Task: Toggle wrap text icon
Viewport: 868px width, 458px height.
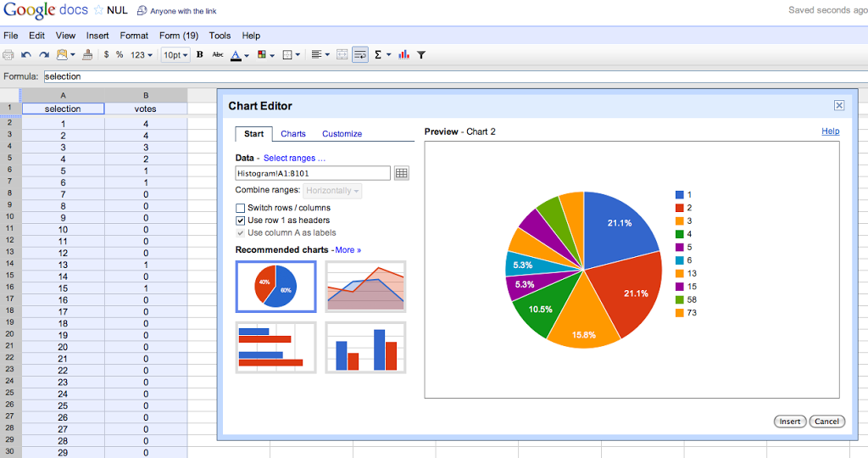Action: pos(359,54)
